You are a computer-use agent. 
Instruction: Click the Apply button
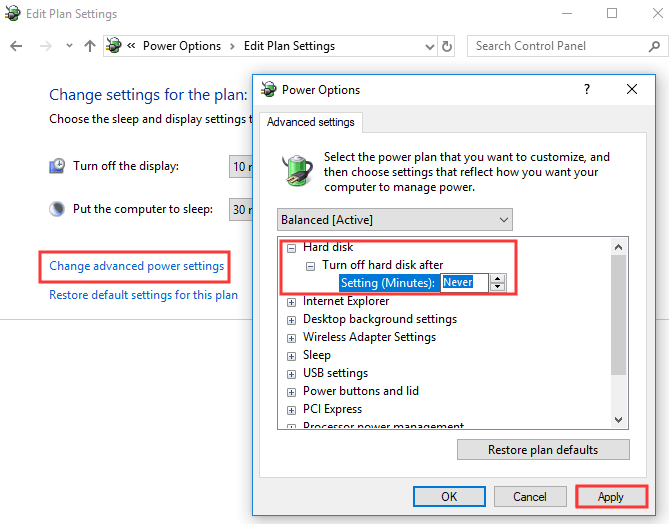(x=610, y=497)
